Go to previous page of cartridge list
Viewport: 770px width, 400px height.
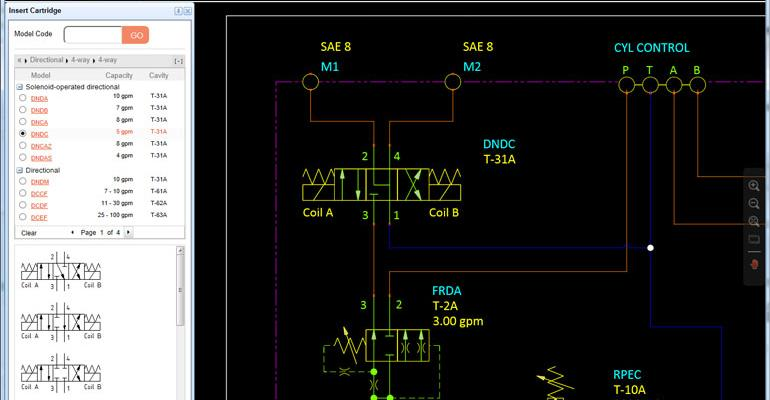click(71, 232)
